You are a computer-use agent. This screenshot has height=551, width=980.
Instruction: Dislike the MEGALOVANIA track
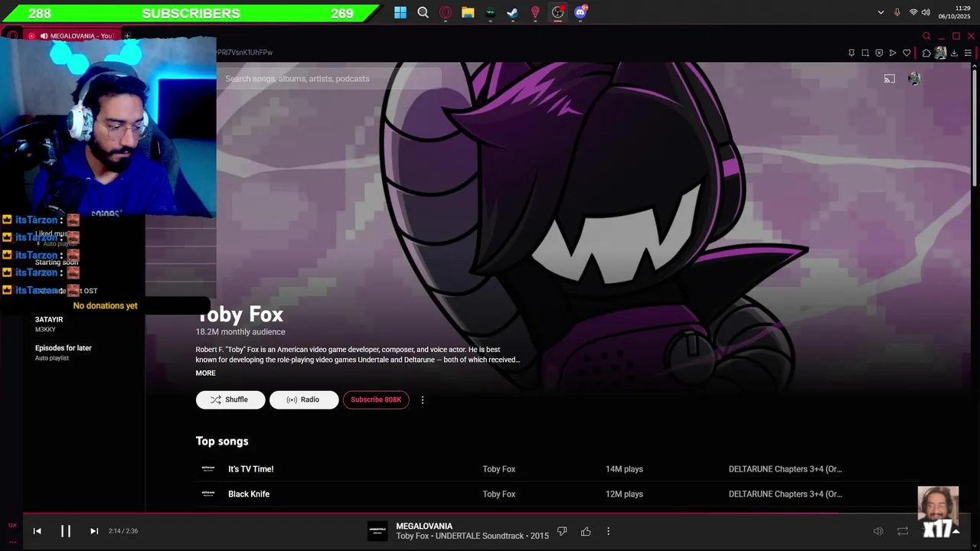[x=562, y=531]
